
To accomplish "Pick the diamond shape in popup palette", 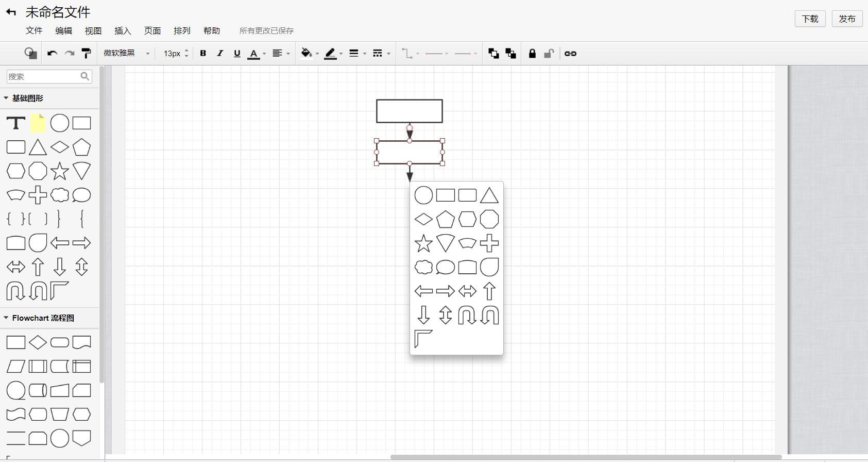I will 423,220.
